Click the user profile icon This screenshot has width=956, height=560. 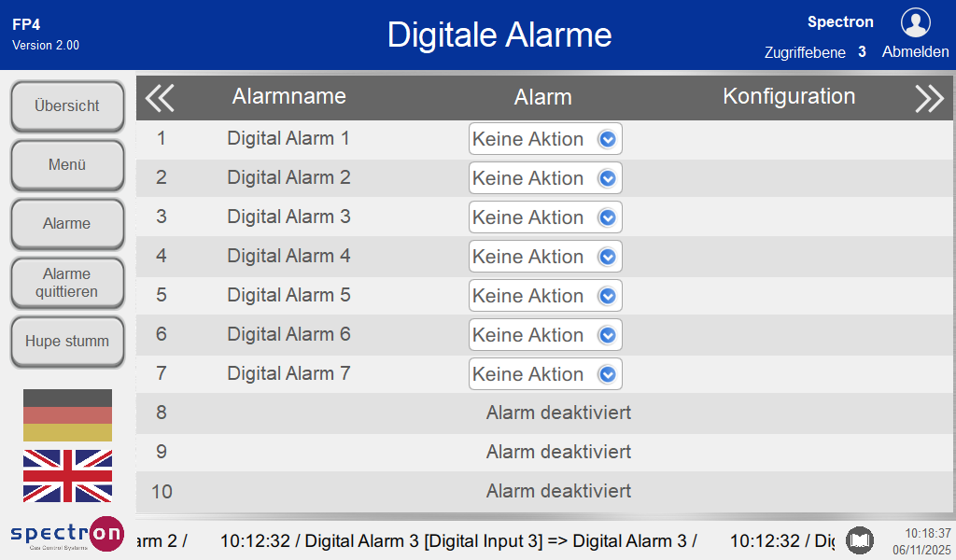[915, 22]
